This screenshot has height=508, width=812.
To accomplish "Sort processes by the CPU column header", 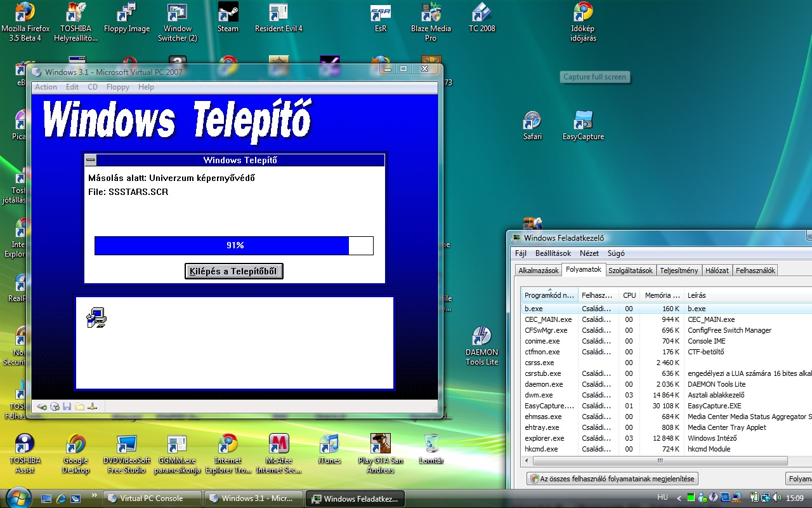I will pyautogui.click(x=629, y=295).
